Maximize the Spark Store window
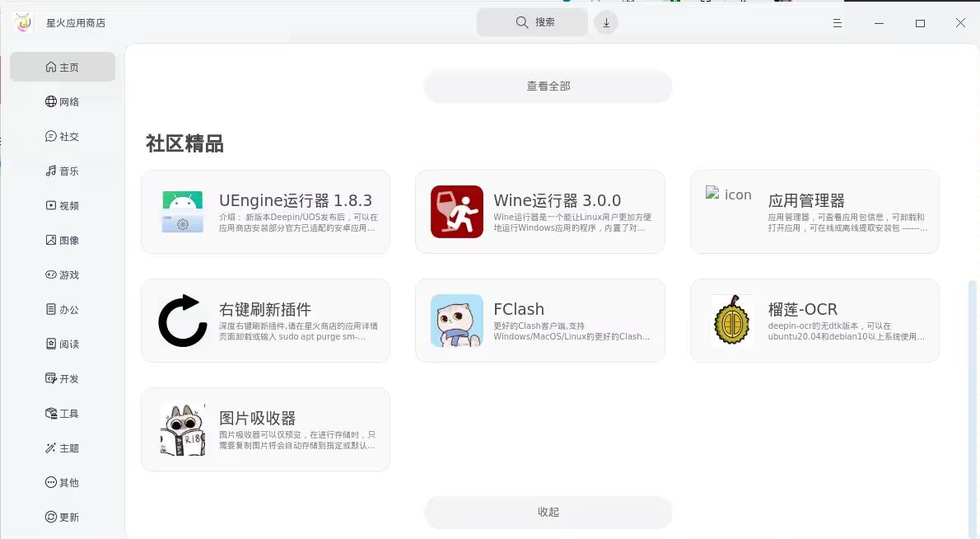Screen dimensions: 980x539 (x=920, y=23)
